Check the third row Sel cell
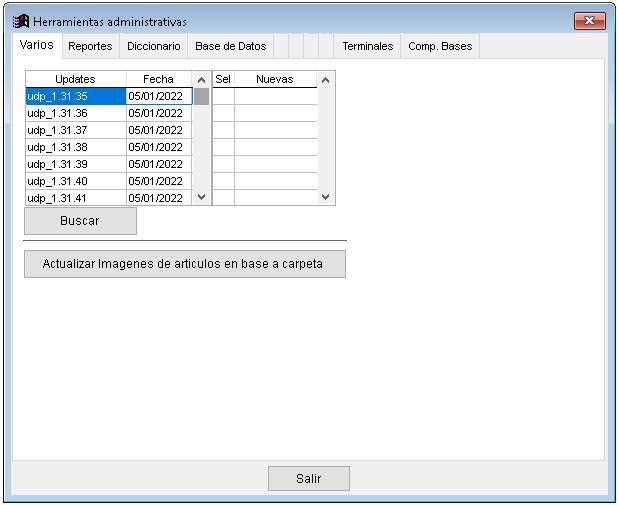Screen dimensions: 618x505 pyautogui.click(x=223, y=130)
